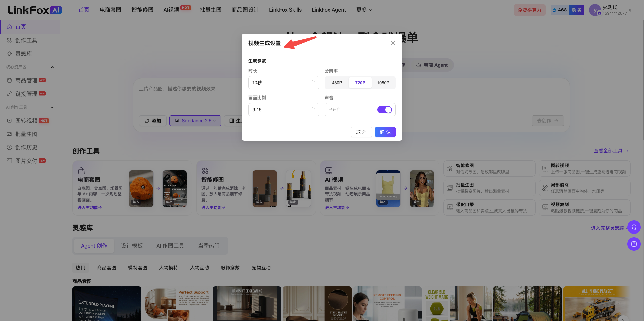The width and height of the screenshot is (644, 321).
Task: Open the 画面比例 9:16 dropdown
Action: tap(283, 110)
